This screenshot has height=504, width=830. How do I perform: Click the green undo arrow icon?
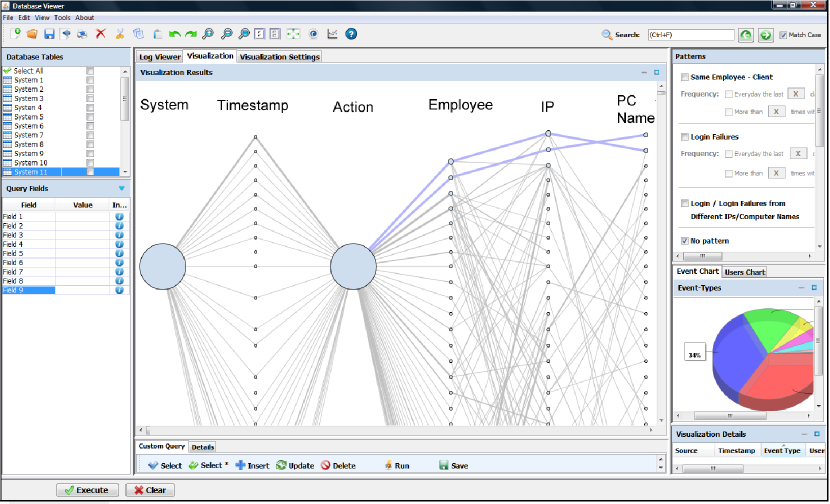(x=173, y=34)
